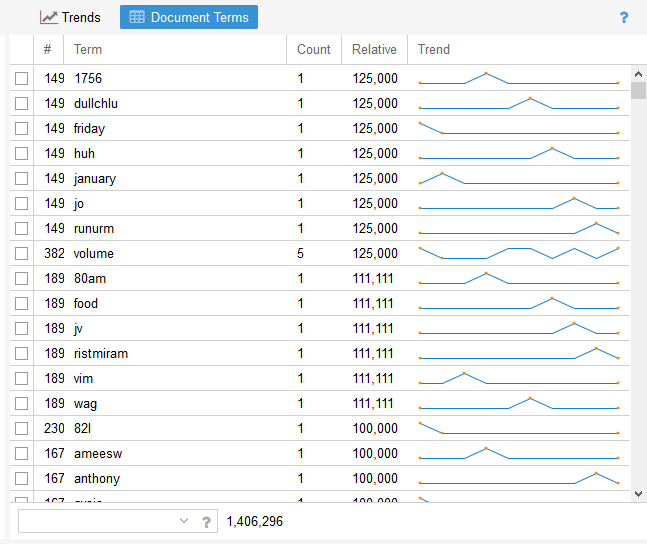Select the checkbox next to volume
Image resolution: width=647 pixels, height=544 pixels.
point(21,253)
